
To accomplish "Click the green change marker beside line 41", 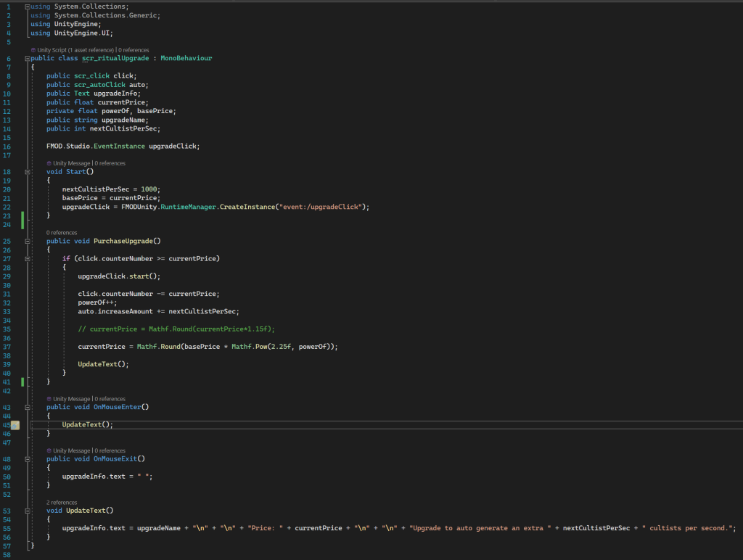I will click(x=22, y=381).
